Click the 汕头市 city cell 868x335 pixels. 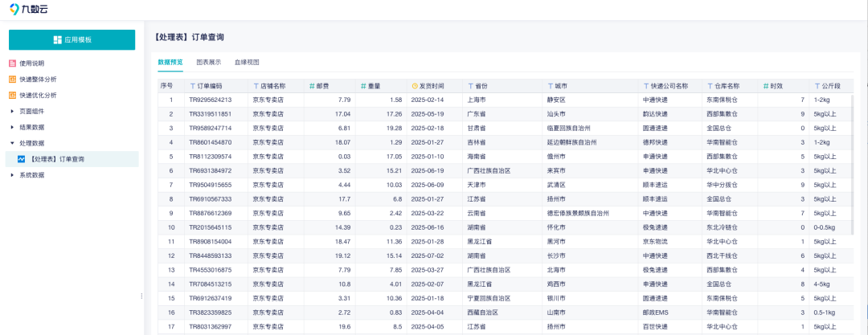[556, 114]
